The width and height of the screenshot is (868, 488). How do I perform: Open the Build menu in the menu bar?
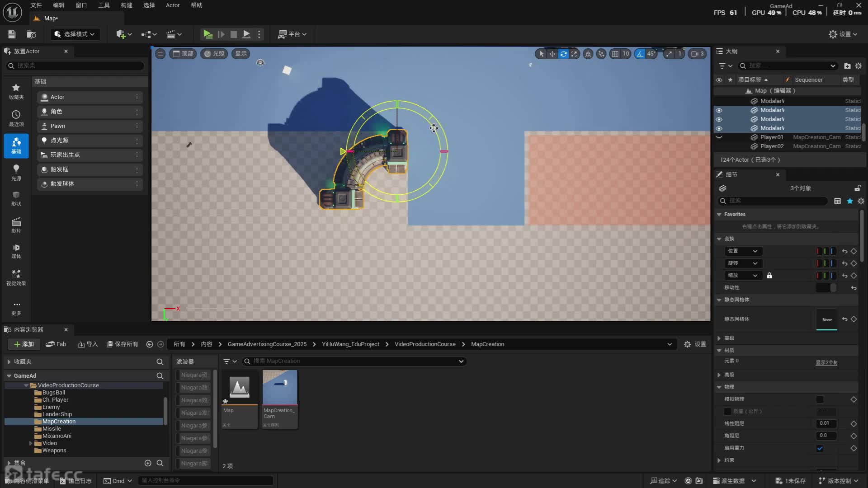126,5
